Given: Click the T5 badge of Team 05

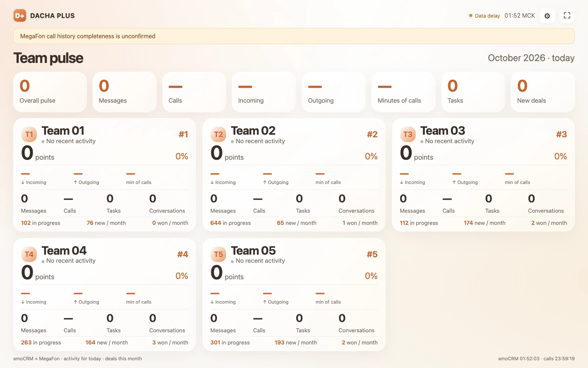Looking at the screenshot, I should pyautogui.click(x=218, y=254).
